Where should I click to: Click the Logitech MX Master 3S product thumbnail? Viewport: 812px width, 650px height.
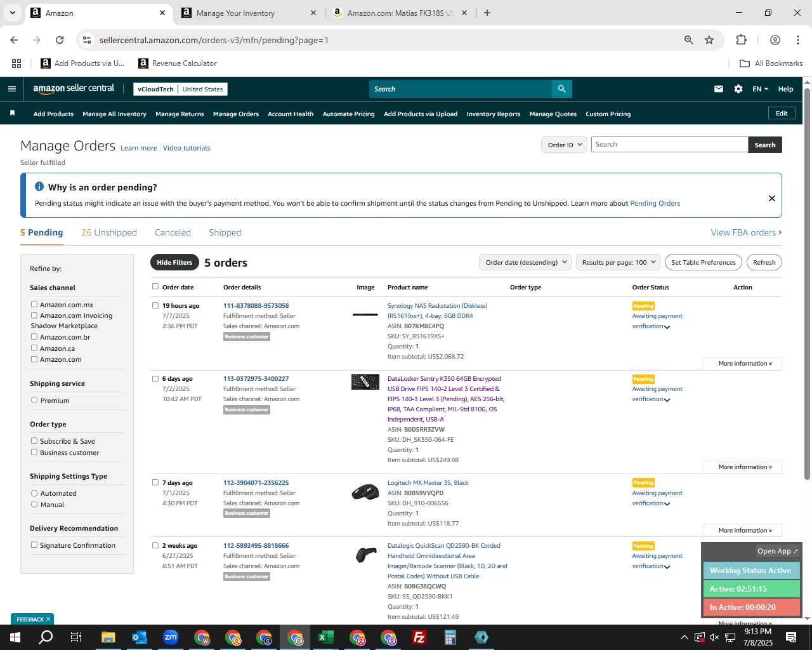click(x=365, y=493)
